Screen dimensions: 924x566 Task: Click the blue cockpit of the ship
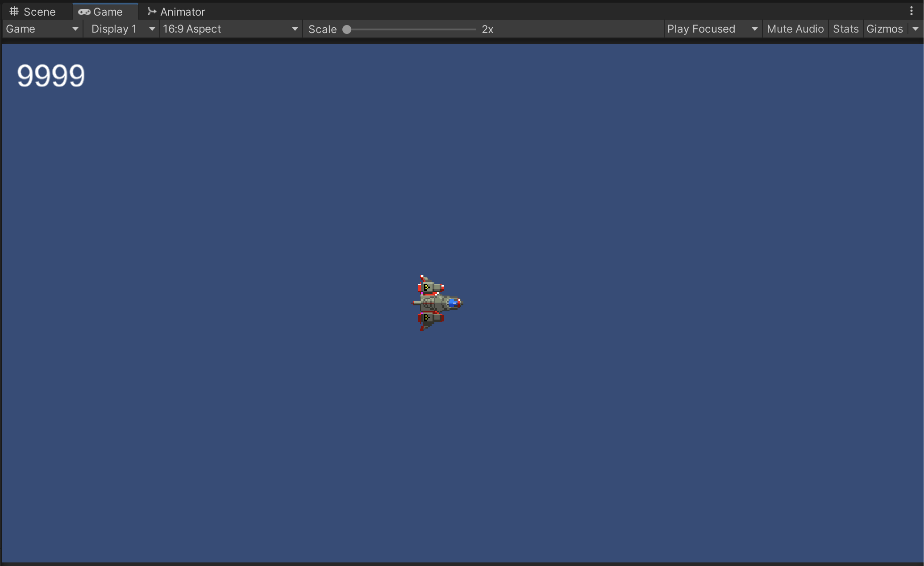[453, 303]
